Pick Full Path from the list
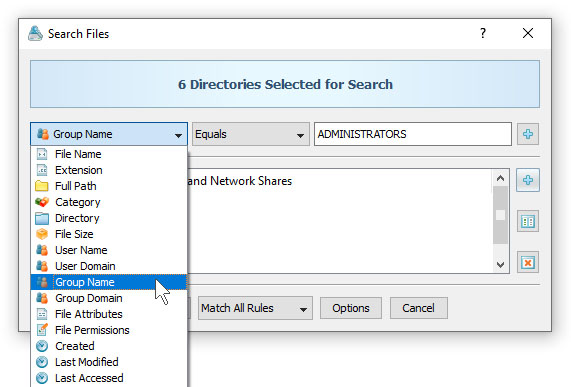This screenshot has width=571, height=387. (x=109, y=186)
